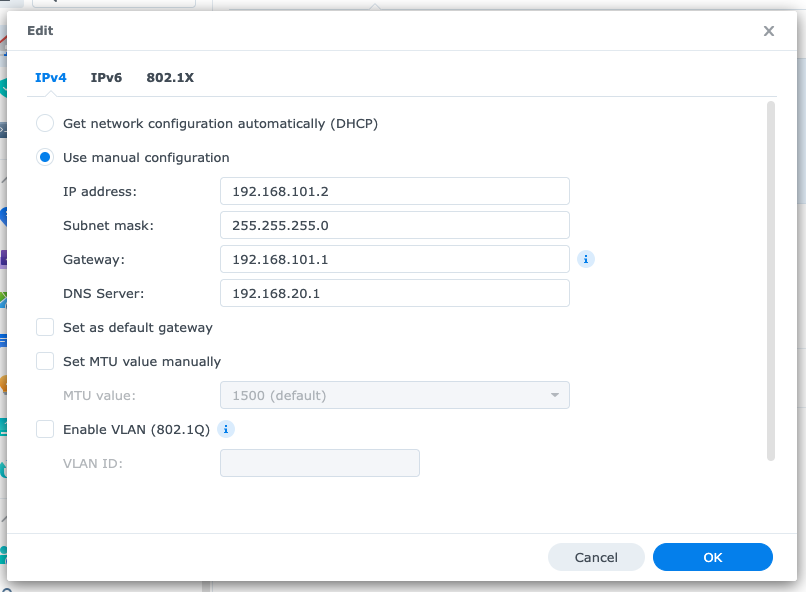The width and height of the screenshot is (806, 592).
Task: Open the MTU value dropdown
Action: 554,395
